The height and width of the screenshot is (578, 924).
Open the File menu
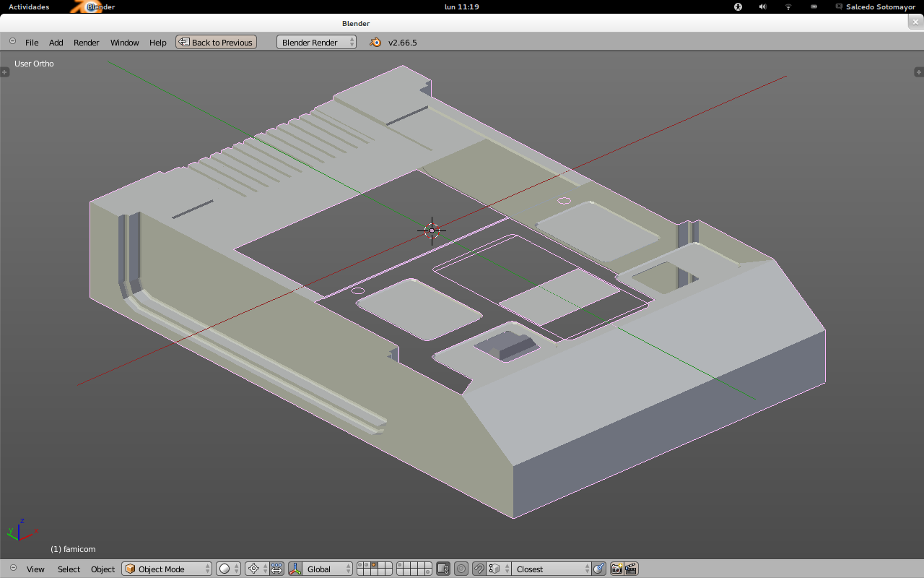(32, 42)
